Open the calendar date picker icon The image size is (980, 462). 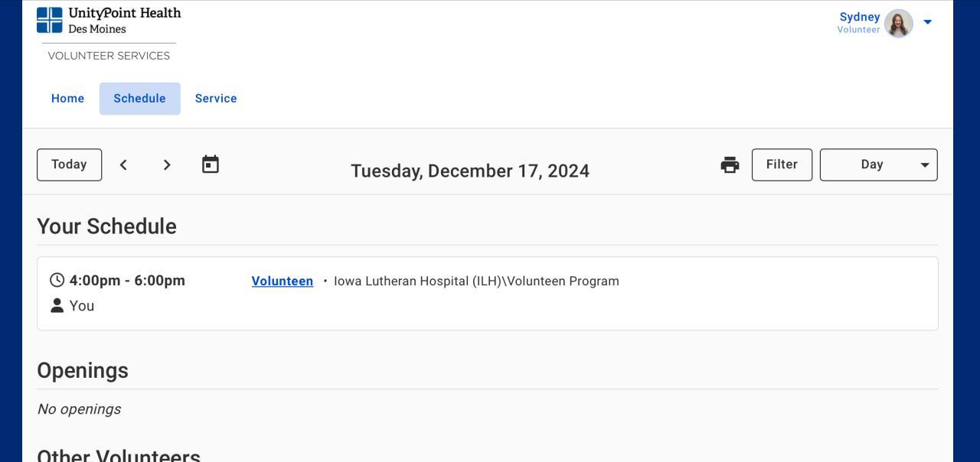click(x=211, y=164)
